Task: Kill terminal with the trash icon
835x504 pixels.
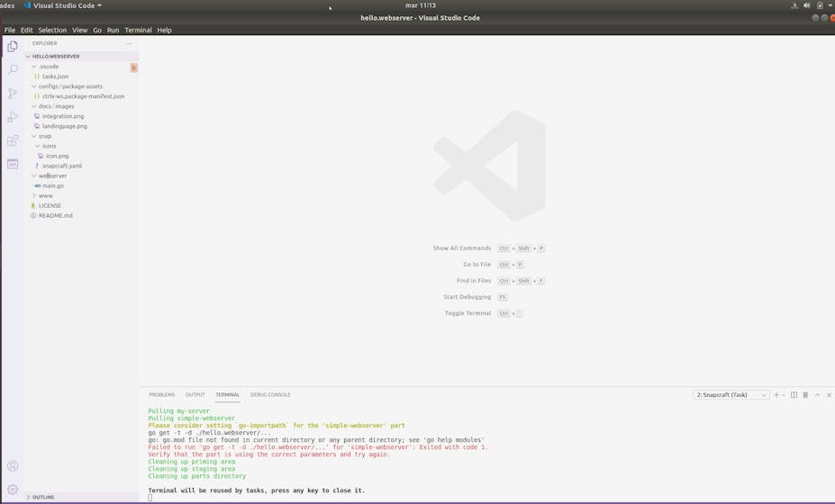Action: point(805,395)
